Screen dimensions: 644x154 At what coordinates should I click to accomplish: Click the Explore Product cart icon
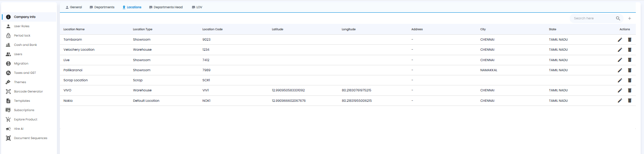click(x=8, y=119)
